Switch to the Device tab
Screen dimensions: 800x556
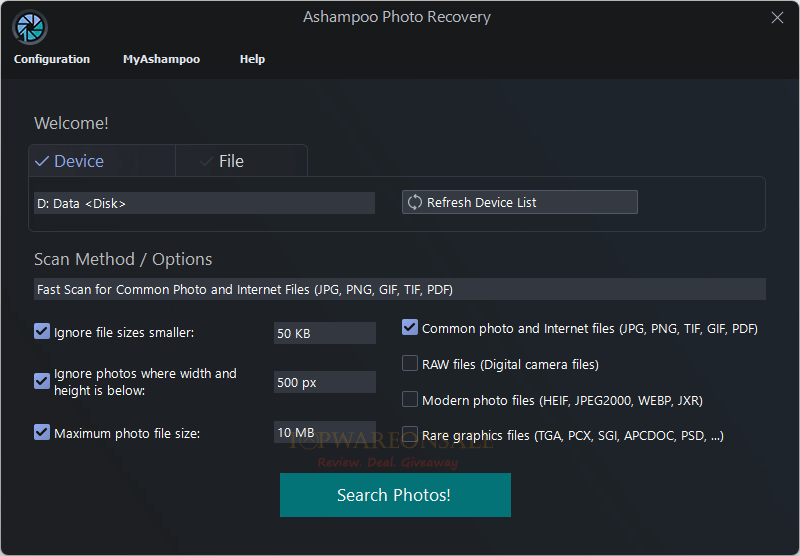102,161
